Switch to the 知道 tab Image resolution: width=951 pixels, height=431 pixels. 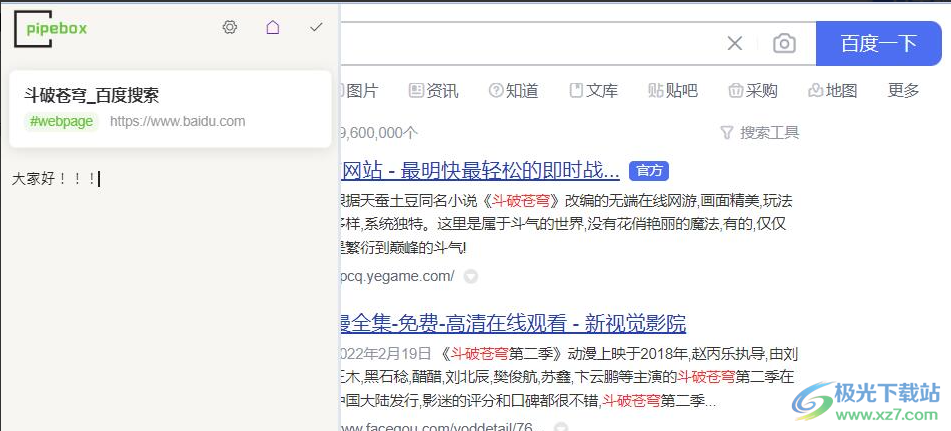pyautogui.click(x=514, y=91)
